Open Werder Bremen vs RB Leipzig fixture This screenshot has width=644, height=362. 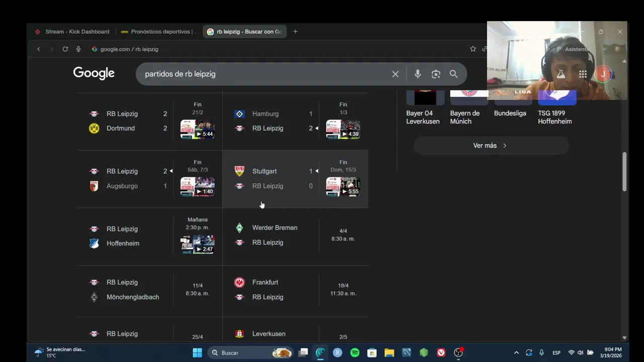click(295, 236)
